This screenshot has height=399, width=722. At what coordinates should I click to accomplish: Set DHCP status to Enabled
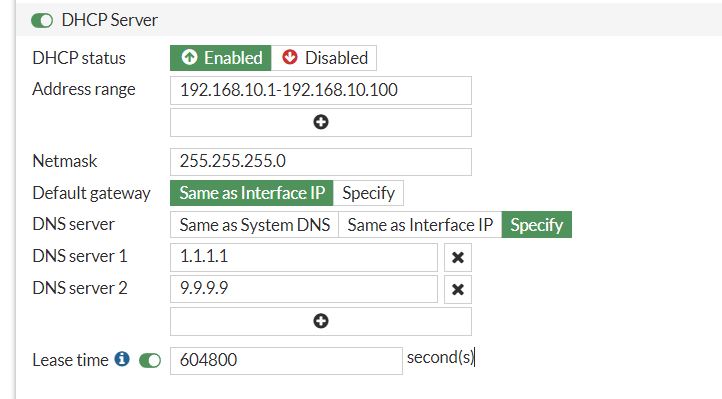[221, 58]
